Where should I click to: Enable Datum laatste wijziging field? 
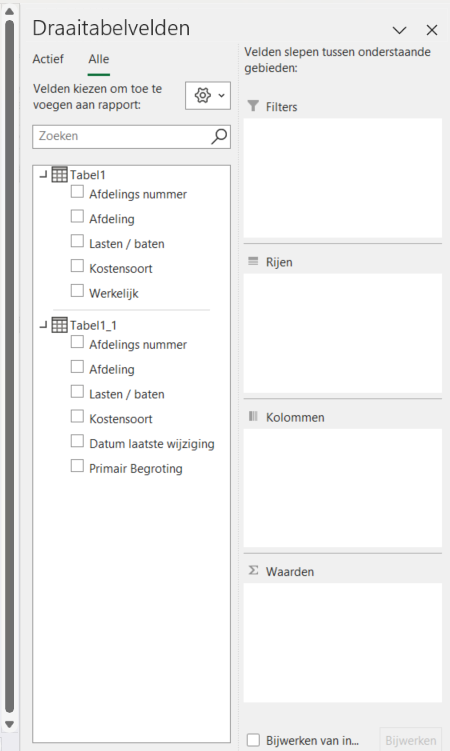77,441
